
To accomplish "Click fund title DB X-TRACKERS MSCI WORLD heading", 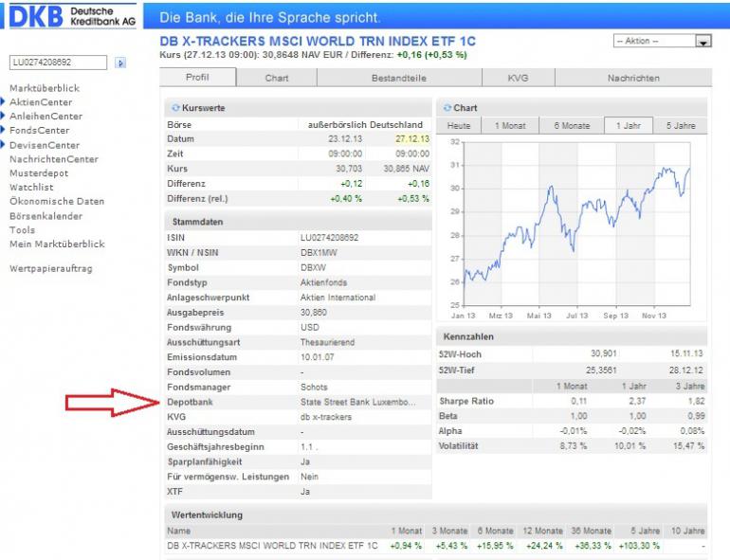I will pos(318,41).
